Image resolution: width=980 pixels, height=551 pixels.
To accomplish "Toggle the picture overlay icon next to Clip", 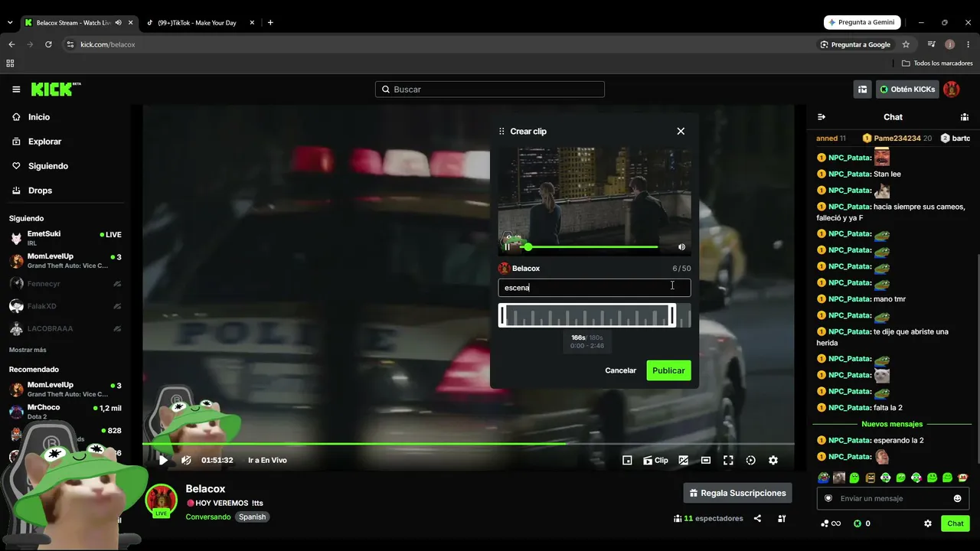I will coord(684,460).
